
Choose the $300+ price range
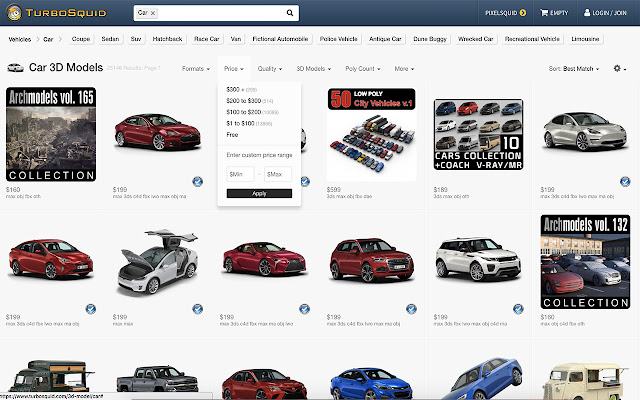241,89
